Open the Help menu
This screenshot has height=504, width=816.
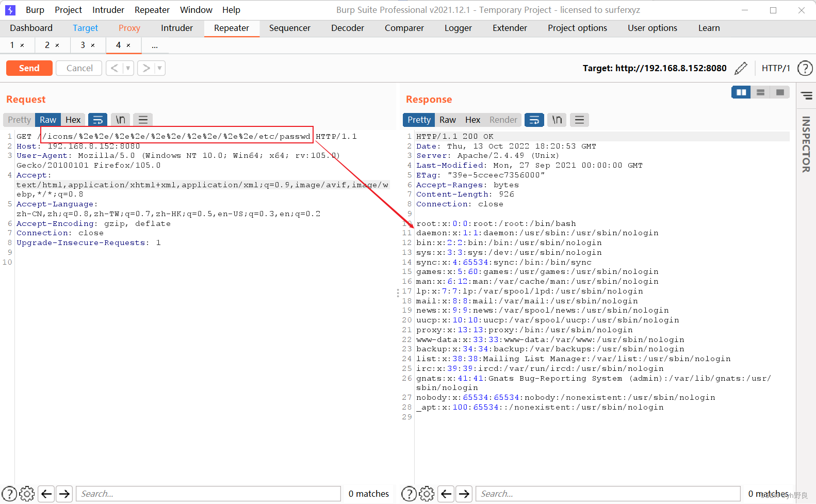(231, 10)
